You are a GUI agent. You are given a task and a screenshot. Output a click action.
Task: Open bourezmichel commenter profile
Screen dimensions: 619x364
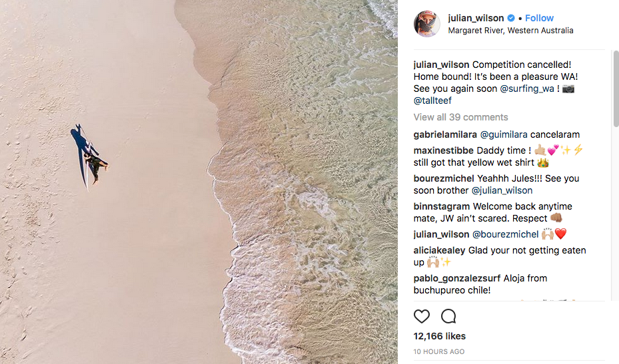(444, 178)
